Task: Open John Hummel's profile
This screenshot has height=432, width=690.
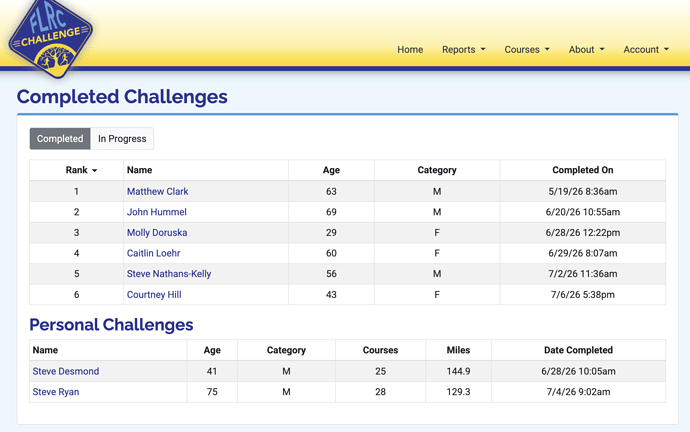Action: 157,212
